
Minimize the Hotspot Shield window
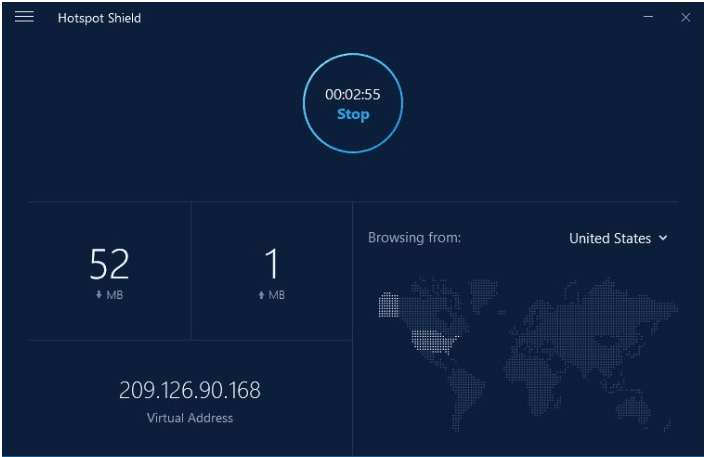point(648,17)
